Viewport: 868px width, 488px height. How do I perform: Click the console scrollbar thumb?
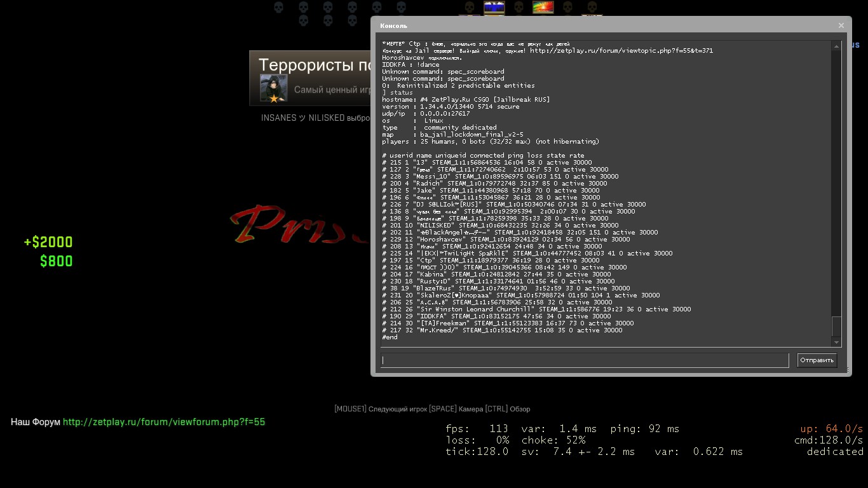tap(836, 326)
